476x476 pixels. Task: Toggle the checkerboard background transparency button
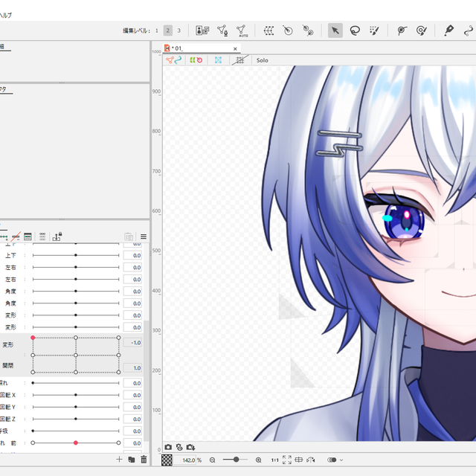(x=167, y=460)
